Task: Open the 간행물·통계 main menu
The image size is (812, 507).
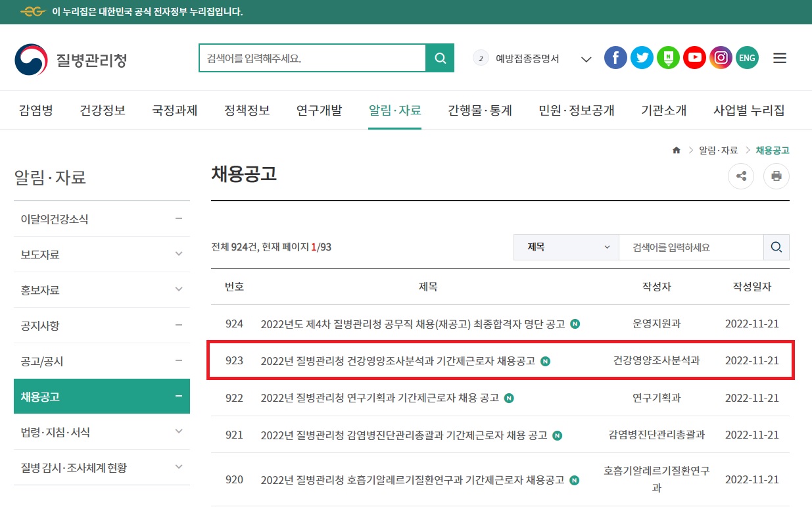Action: 479,110
